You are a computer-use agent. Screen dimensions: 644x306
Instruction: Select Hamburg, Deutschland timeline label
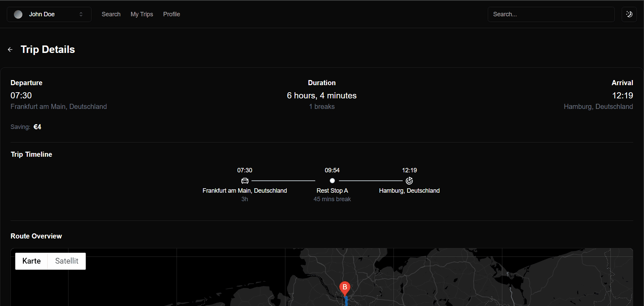(409, 191)
